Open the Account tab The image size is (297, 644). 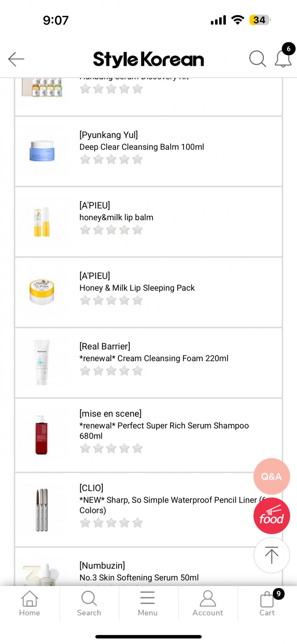click(x=208, y=603)
